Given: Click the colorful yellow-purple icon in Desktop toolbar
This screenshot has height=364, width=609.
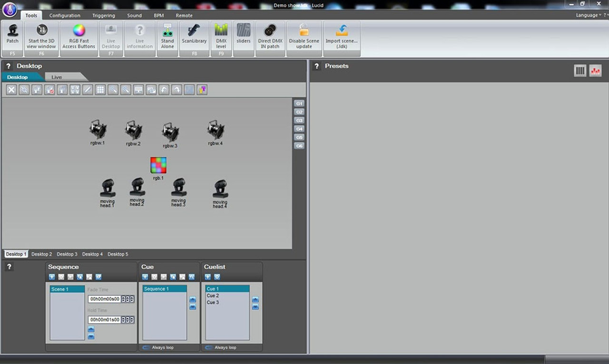Looking at the screenshot, I should coord(202,89).
